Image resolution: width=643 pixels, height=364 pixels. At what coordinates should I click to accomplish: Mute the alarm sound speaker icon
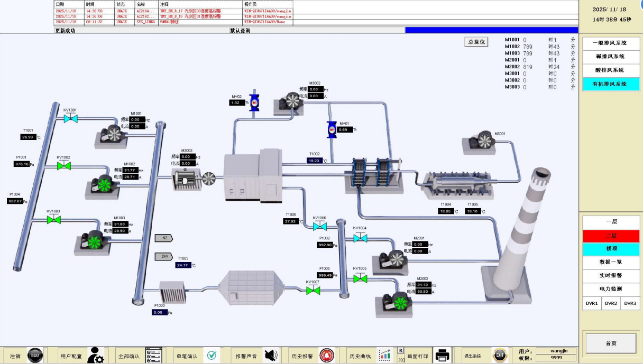pos(271,356)
